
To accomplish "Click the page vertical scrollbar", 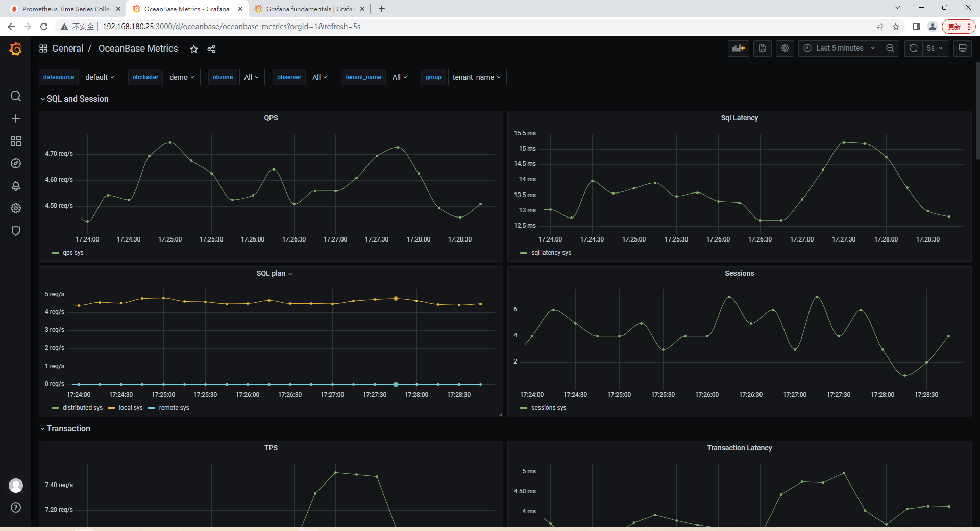I will click(977, 110).
